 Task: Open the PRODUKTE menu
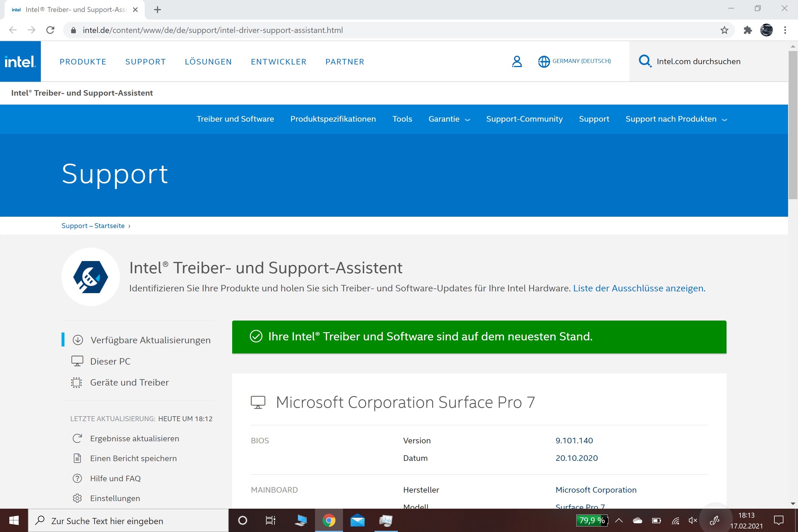[x=83, y=62]
